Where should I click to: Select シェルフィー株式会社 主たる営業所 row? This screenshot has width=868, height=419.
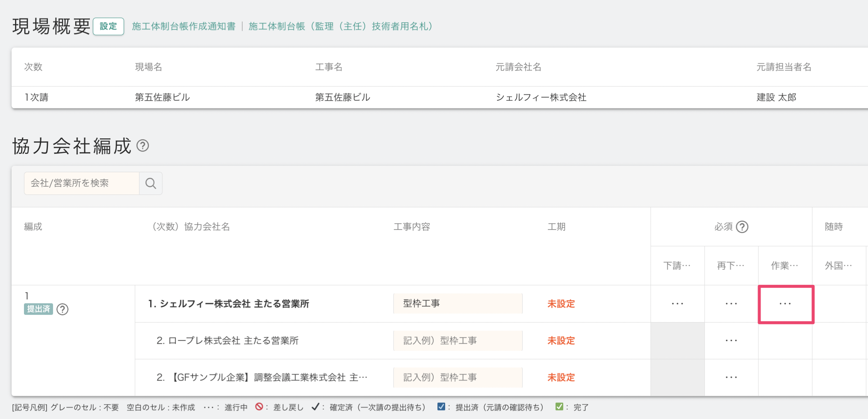(x=229, y=304)
